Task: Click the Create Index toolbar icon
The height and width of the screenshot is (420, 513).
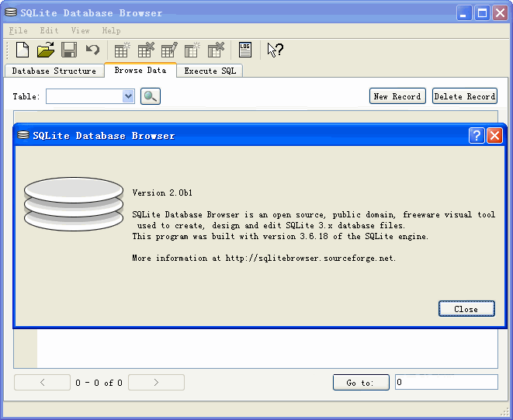Action: coord(192,50)
